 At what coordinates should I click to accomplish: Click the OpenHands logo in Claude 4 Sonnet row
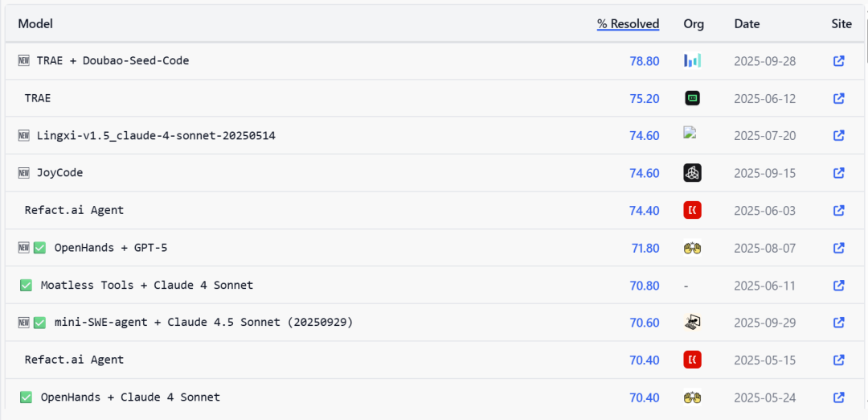(693, 397)
